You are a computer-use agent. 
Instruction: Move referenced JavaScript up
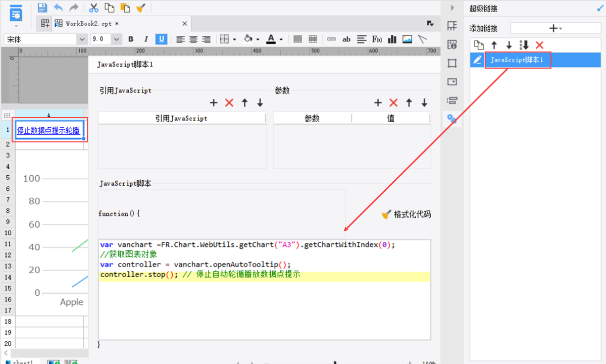click(x=245, y=103)
